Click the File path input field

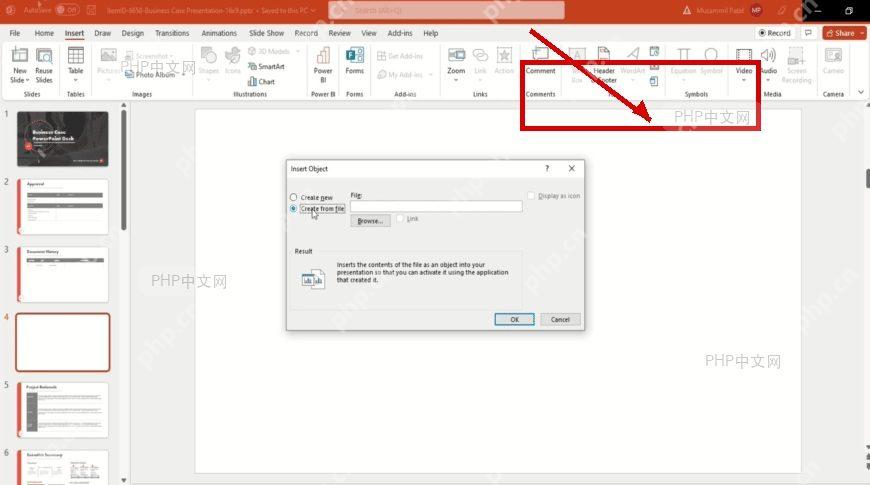point(436,206)
